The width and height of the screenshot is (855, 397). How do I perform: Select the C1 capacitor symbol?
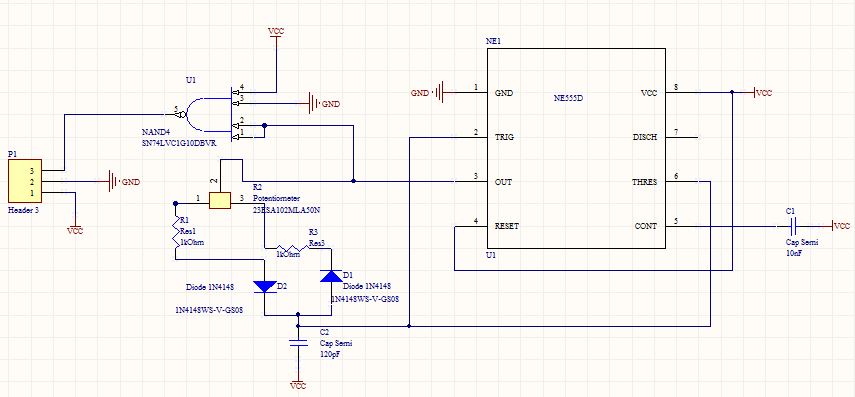click(792, 225)
